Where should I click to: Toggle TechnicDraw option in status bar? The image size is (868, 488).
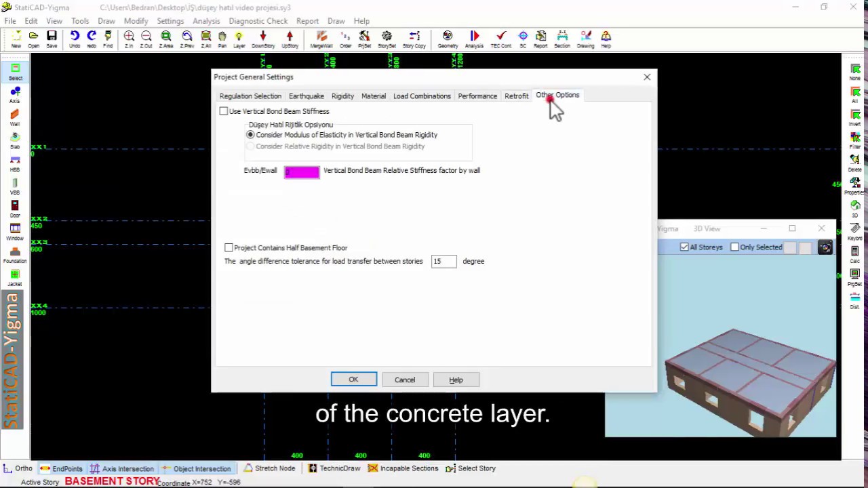point(334,468)
